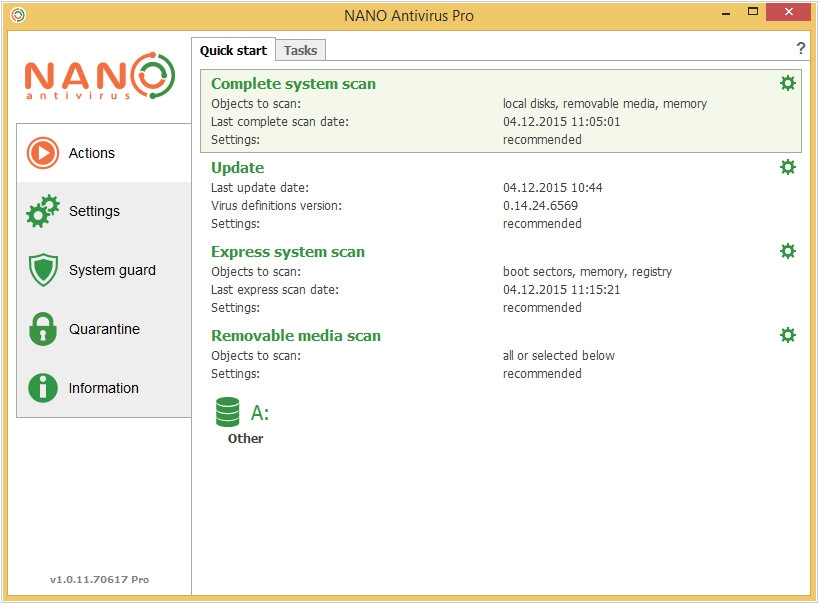Screen dimensions: 818x603
Task: Open the Quarantine section label
Action: [x=104, y=329]
